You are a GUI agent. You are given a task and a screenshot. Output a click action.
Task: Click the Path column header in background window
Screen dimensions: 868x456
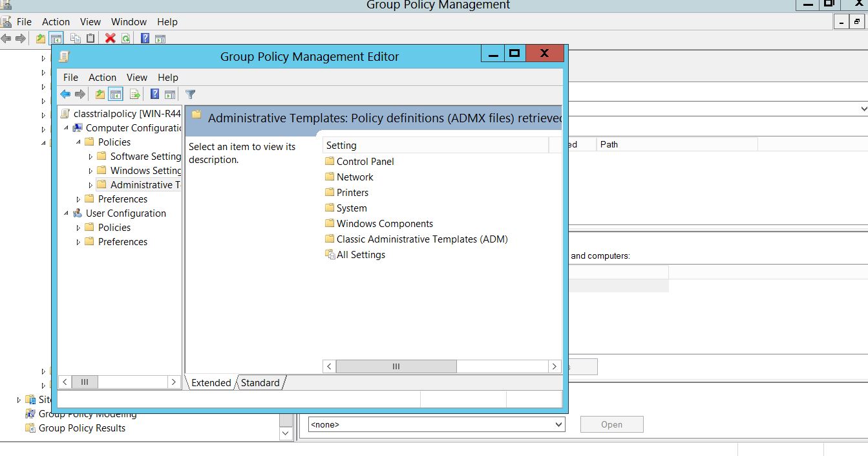[676, 144]
